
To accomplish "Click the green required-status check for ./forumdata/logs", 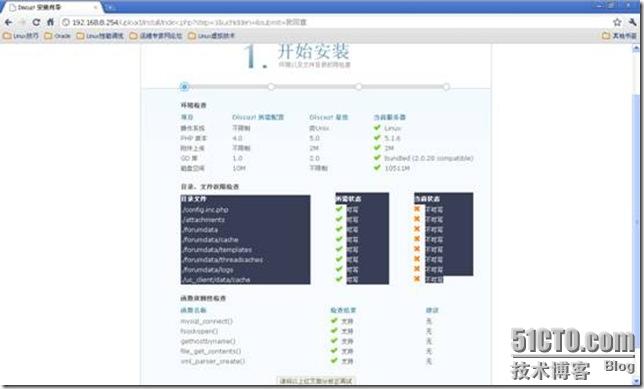I will 339,269.
